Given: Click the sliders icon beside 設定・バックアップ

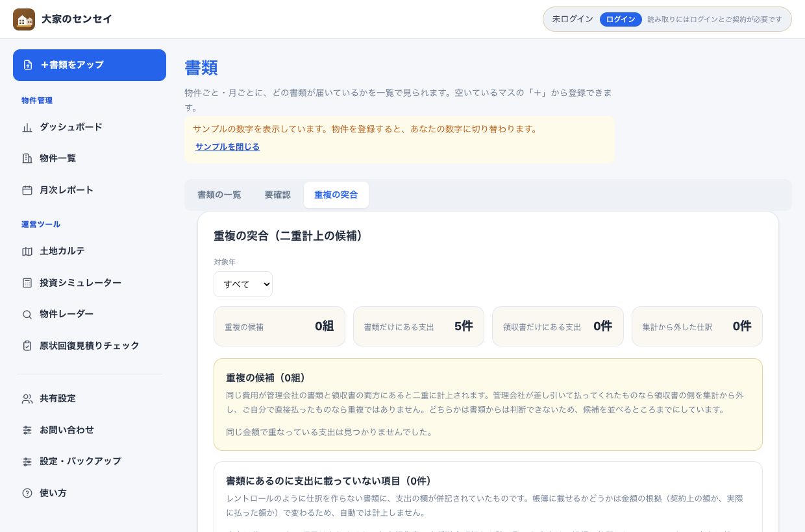Looking at the screenshot, I should pyautogui.click(x=27, y=461).
